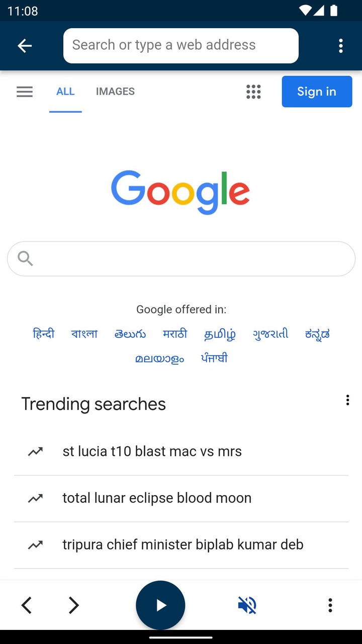This screenshot has width=362, height=644.
Task: Open browser overflow menu at top right
Action: tap(341, 46)
